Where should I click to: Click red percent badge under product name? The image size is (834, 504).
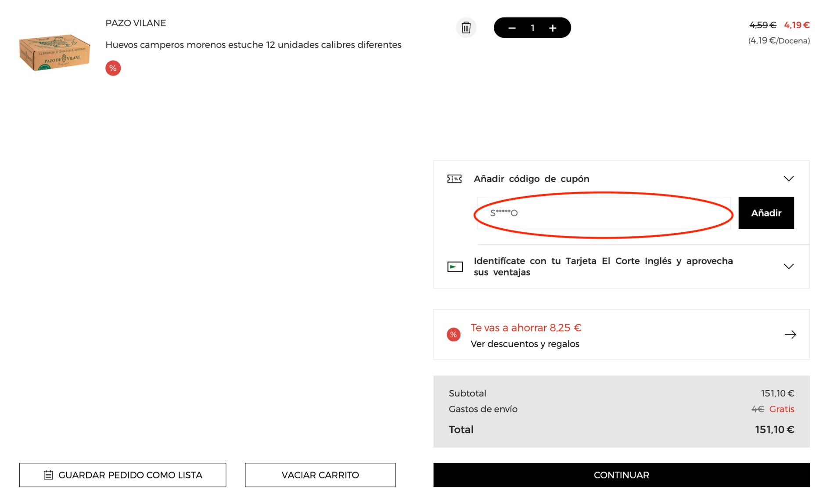pyautogui.click(x=113, y=68)
